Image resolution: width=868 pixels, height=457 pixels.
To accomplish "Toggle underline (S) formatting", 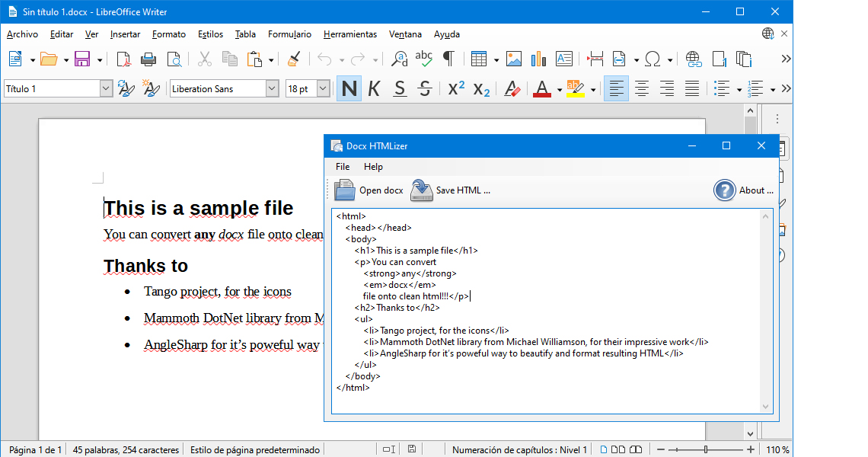I will tap(400, 88).
